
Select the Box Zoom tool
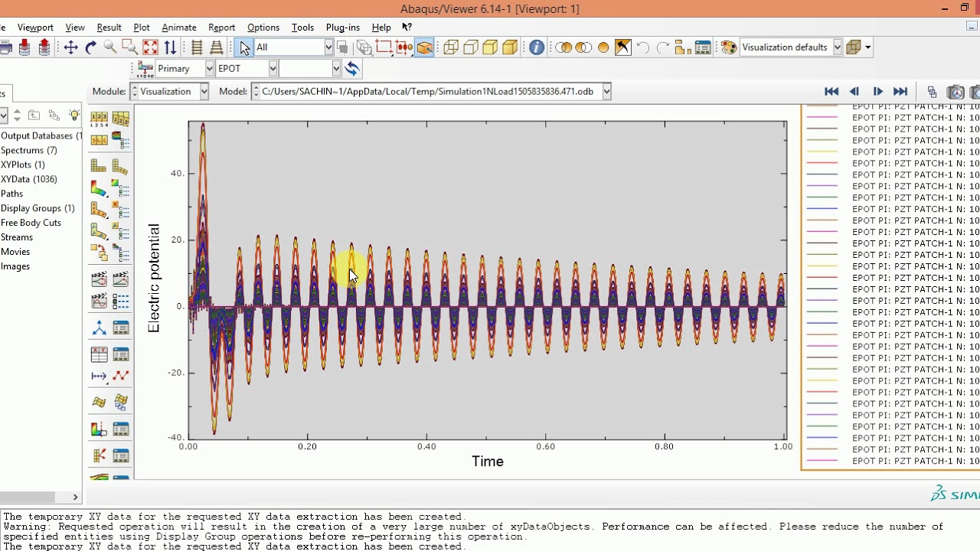coord(130,47)
